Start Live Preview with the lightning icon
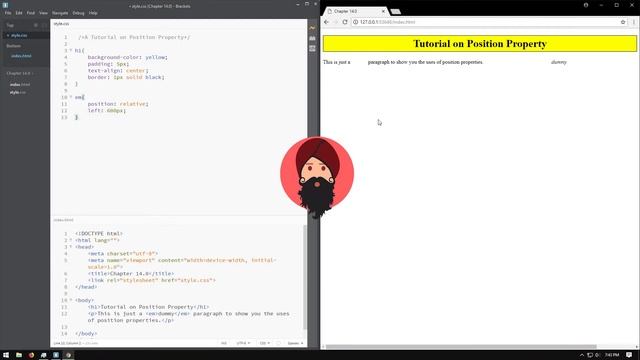The image size is (640, 360). click(312, 28)
